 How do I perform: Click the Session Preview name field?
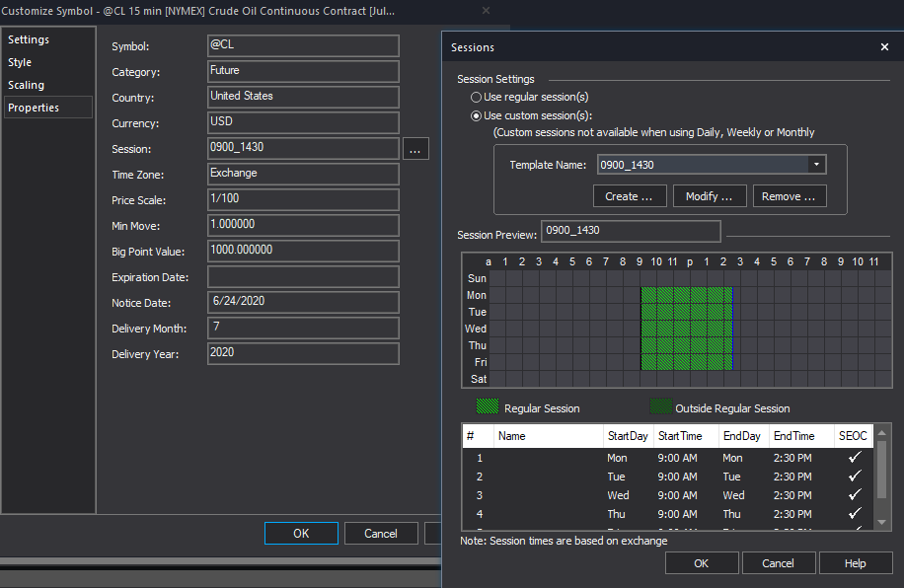pos(631,231)
